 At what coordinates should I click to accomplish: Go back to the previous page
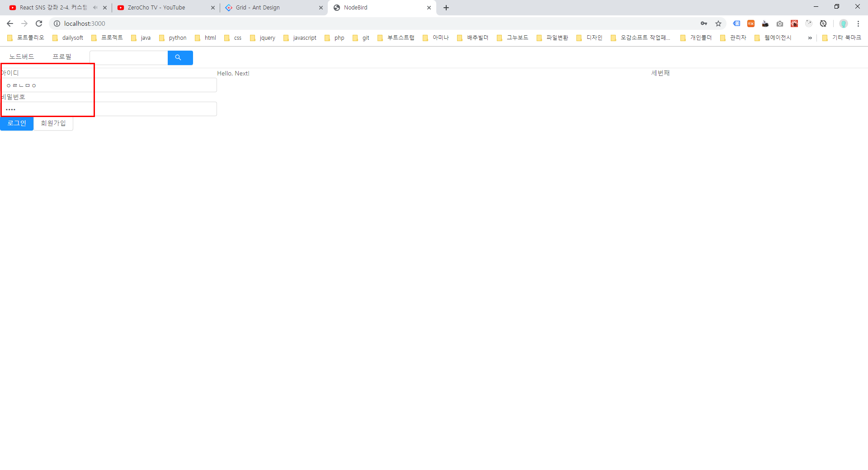10,23
